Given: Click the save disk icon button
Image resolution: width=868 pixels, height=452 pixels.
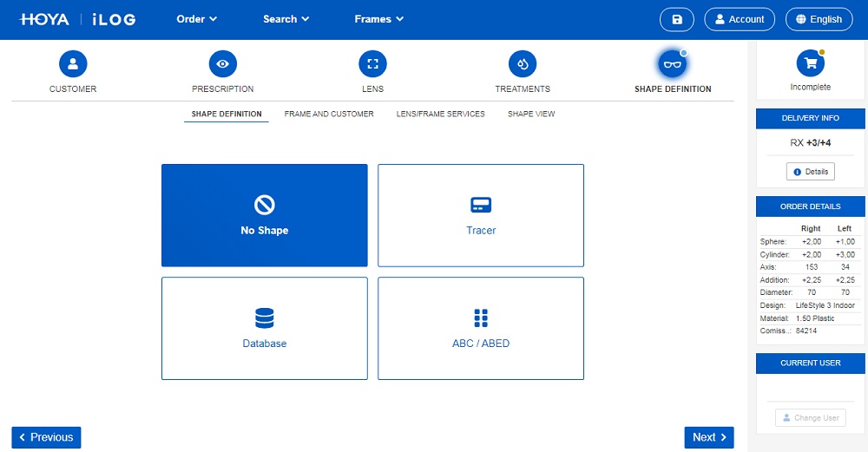Looking at the screenshot, I should coord(677,19).
